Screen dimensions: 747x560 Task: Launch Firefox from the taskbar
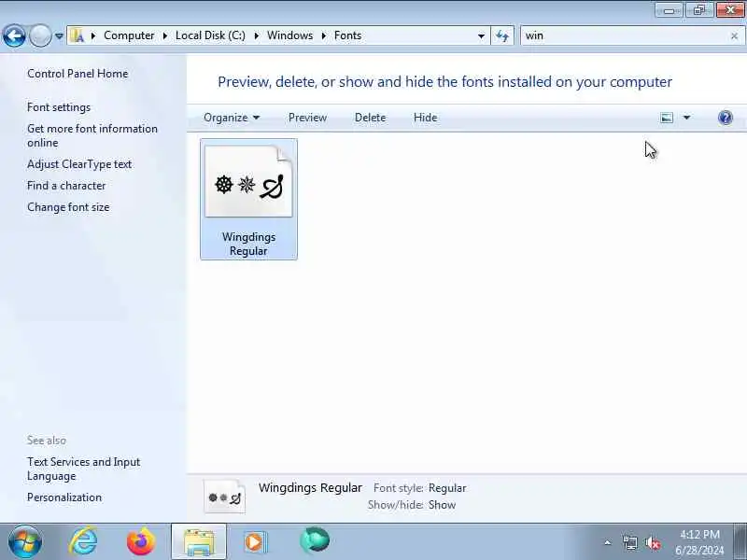[141, 541]
